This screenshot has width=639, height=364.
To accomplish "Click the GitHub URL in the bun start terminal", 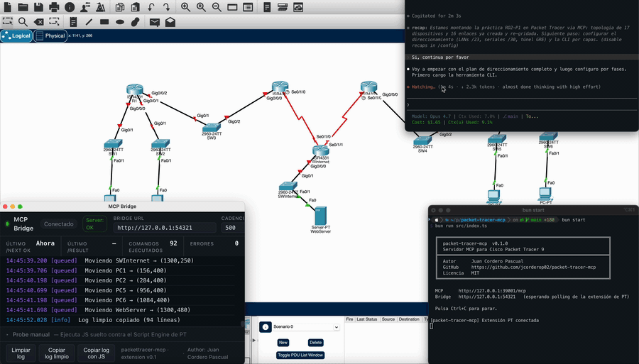I will coord(533,267).
